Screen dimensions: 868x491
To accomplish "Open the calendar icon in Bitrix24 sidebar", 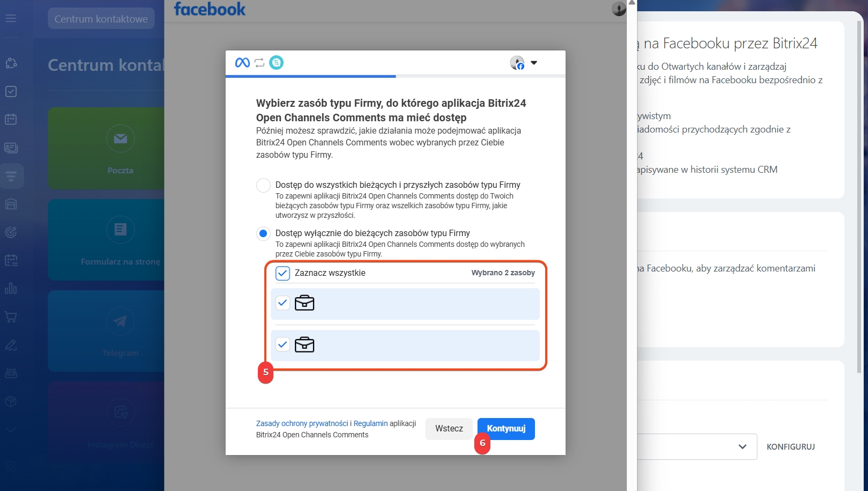I will [x=11, y=119].
